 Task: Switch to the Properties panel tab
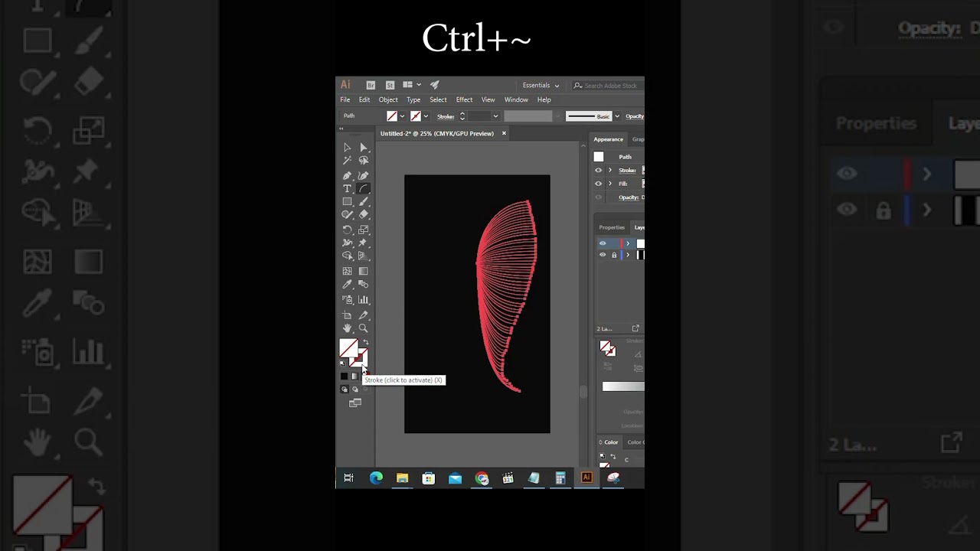[612, 227]
